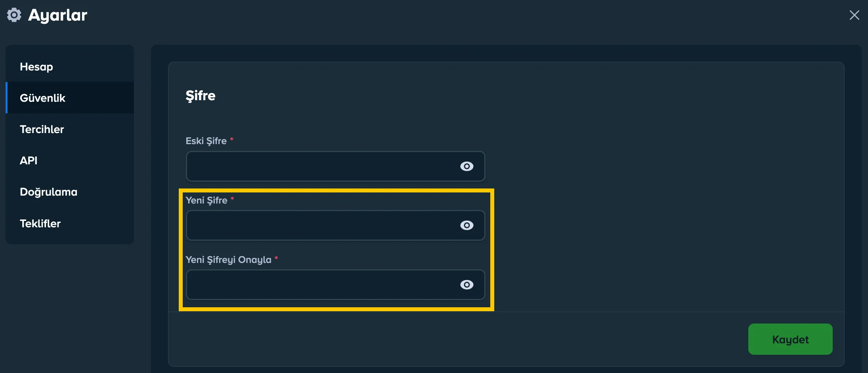Select the Tercihler section
This screenshot has height=373, width=868.
pyautogui.click(x=42, y=129)
